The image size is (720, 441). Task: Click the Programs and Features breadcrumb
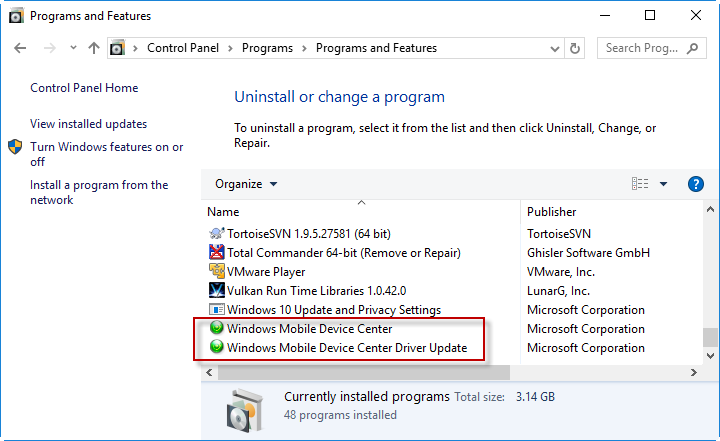click(x=376, y=48)
